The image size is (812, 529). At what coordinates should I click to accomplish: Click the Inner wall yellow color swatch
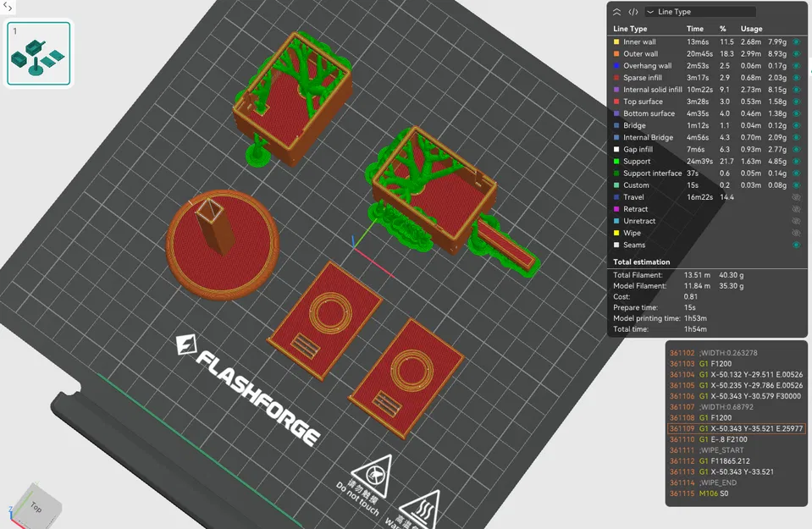[x=616, y=42]
